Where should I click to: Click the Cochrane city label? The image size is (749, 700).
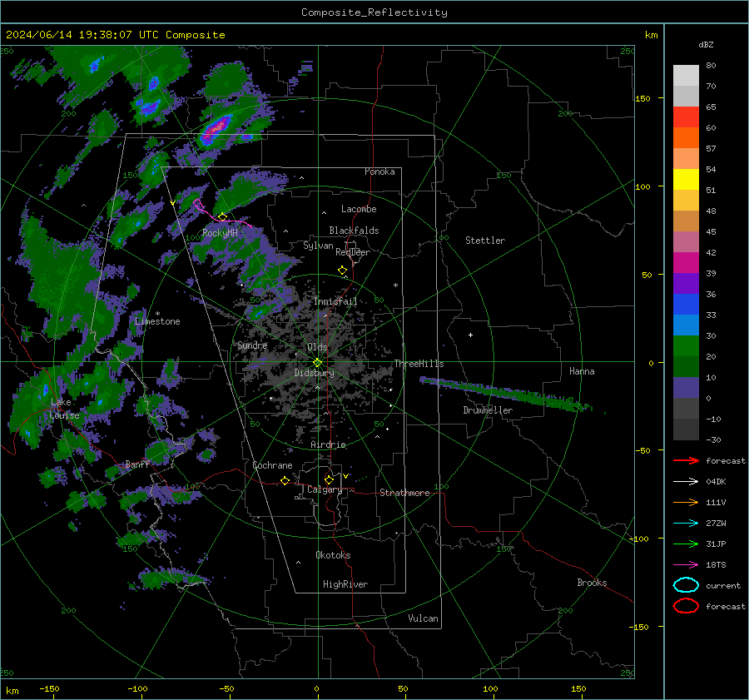click(x=272, y=465)
